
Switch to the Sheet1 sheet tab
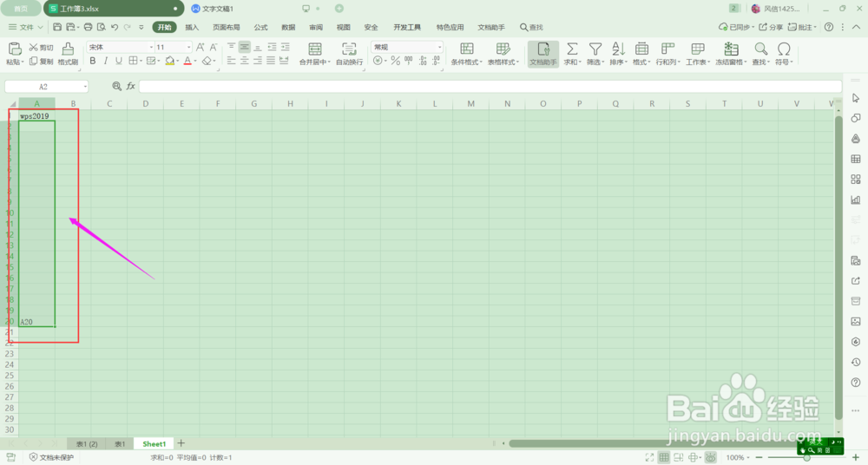154,444
